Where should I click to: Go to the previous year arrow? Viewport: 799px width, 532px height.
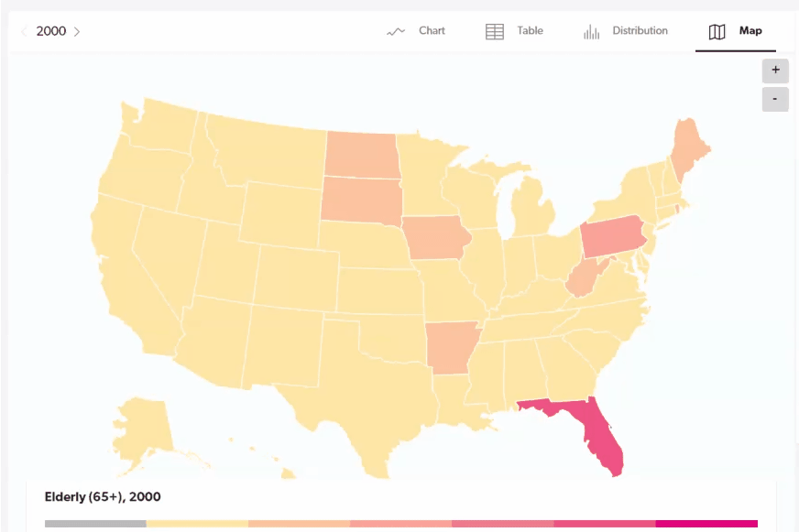point(24,31)
